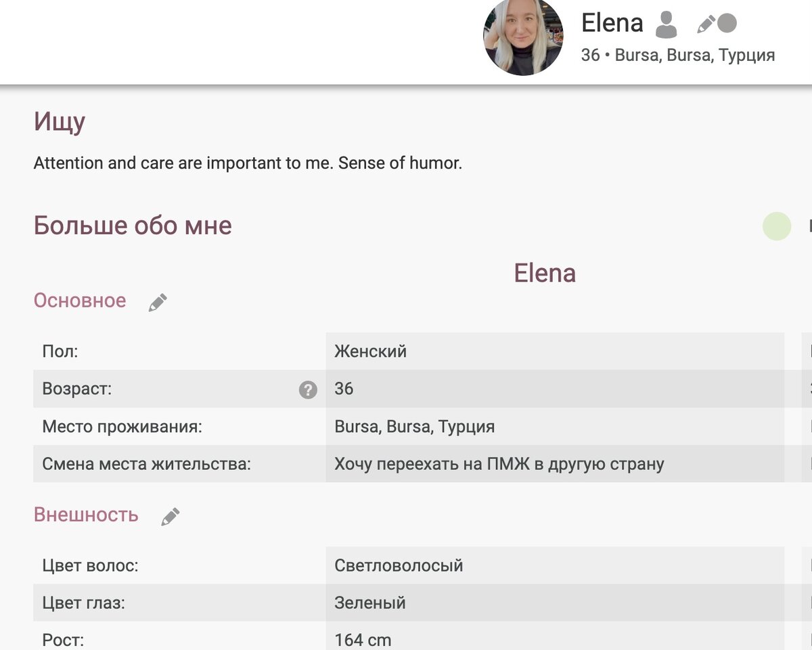
Task: Click the Основное section heading
Action: tap(80, 301)
